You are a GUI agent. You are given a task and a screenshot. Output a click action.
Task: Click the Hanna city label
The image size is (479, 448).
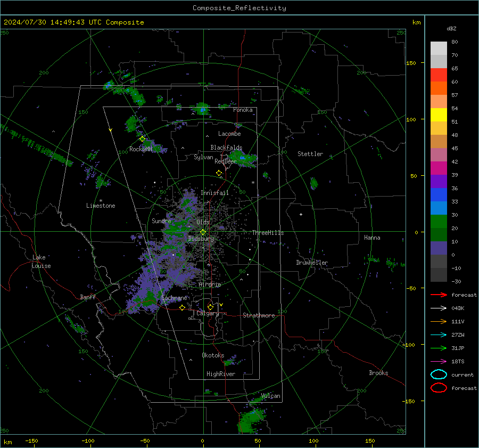coord(372,238)
